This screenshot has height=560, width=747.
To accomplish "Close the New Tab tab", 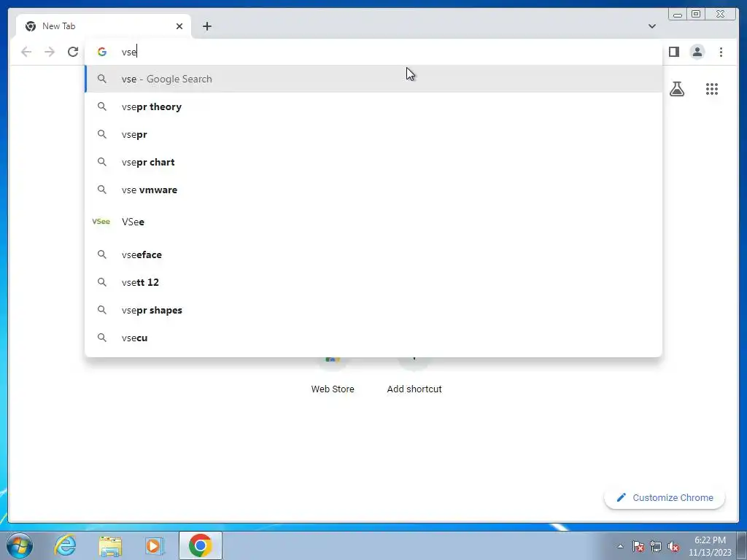I will pyautogui.click(x=179, y=26).
